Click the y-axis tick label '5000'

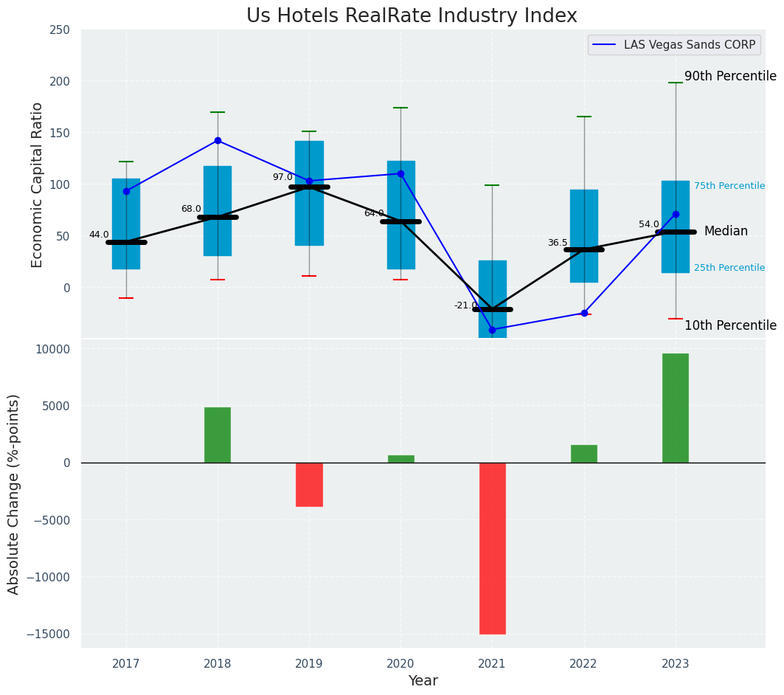pyautogui.click(x=57, y=406)
